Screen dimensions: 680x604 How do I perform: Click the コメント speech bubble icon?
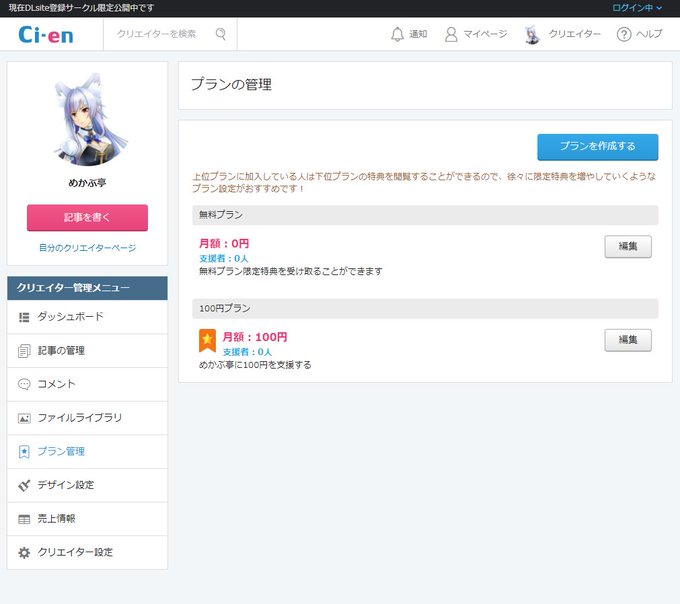[24, 384]
